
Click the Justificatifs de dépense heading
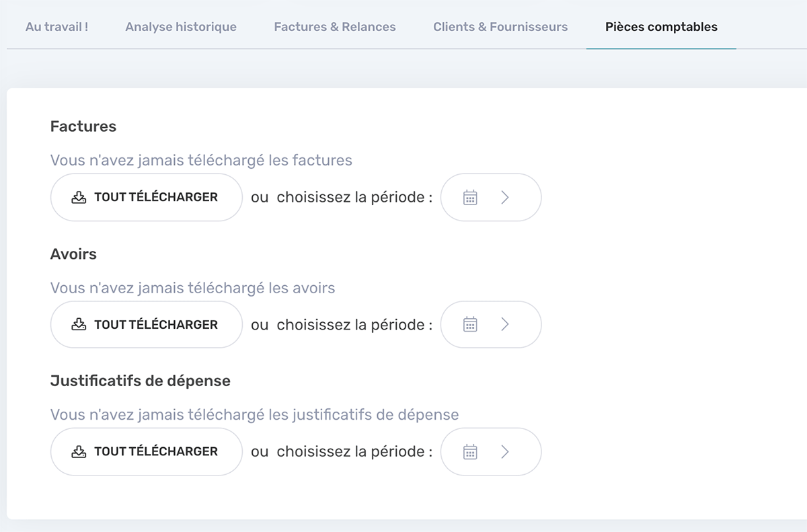pos(141,381)
